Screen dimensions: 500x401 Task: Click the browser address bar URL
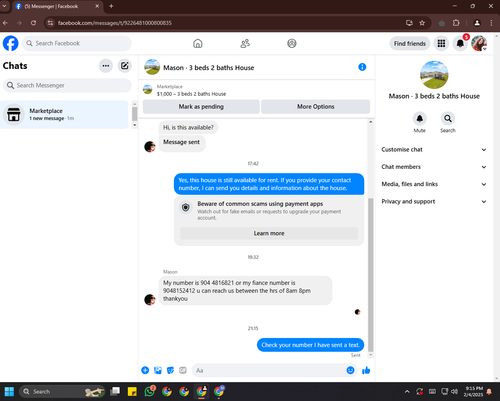click(115, 23)
